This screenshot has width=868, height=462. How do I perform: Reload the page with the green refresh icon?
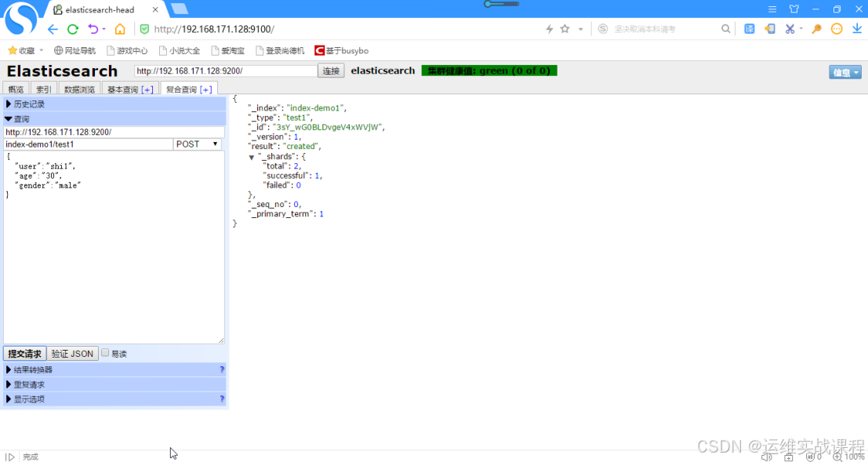[72, 29]
